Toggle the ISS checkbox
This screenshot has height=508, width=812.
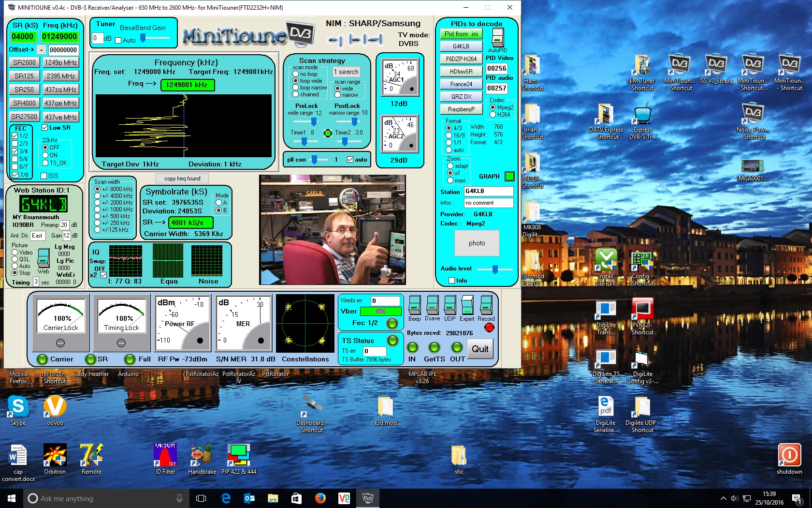point(44,176)
